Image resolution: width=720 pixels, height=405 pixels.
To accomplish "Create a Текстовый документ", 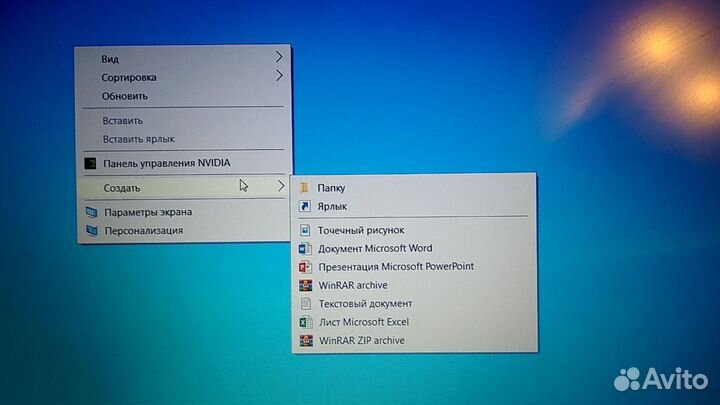I will [x=415, y=304].
